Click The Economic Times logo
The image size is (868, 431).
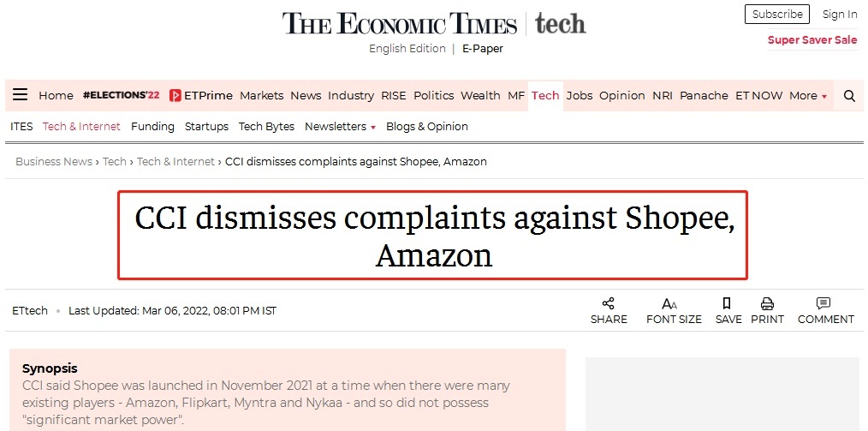click(x=400, y=23)
